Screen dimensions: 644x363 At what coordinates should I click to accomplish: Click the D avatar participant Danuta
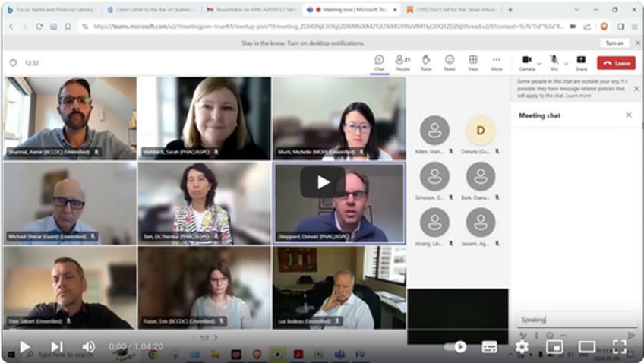480,130
